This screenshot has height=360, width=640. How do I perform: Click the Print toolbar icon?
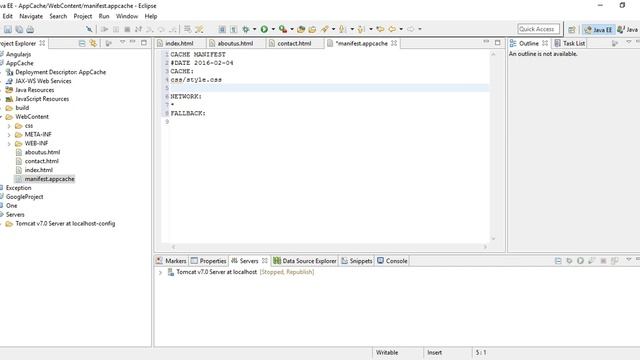(x=30, y=29)
